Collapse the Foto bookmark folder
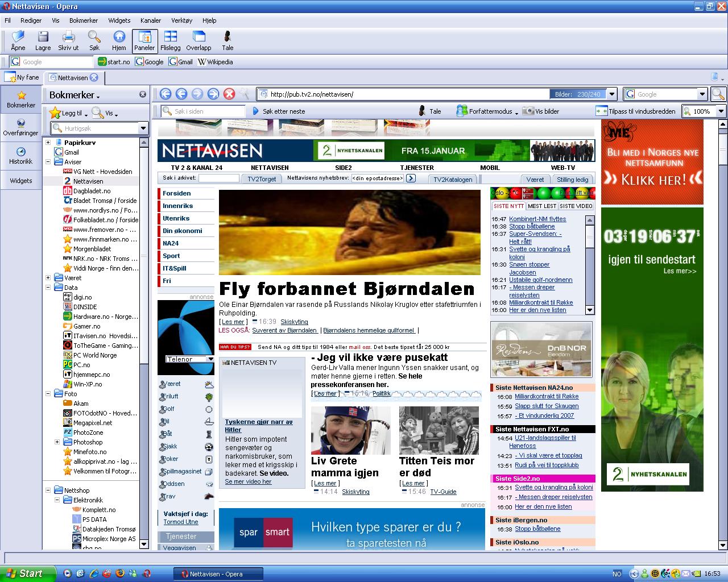This screenshot has width=728, height=582. pos(48,393)
